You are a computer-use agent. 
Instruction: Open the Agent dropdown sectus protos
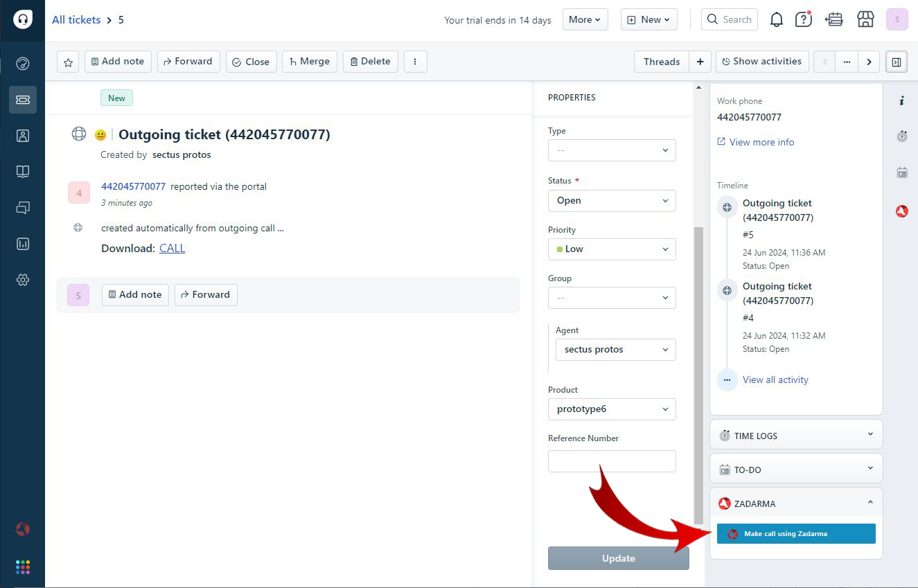(615, 350)
